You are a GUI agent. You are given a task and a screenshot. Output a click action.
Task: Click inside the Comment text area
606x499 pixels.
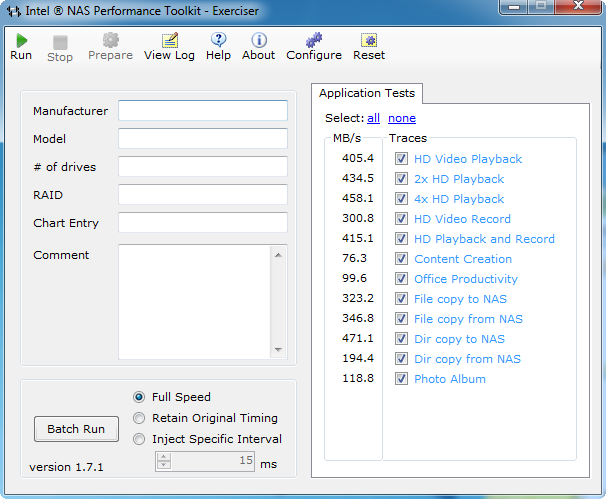point(194,302)
